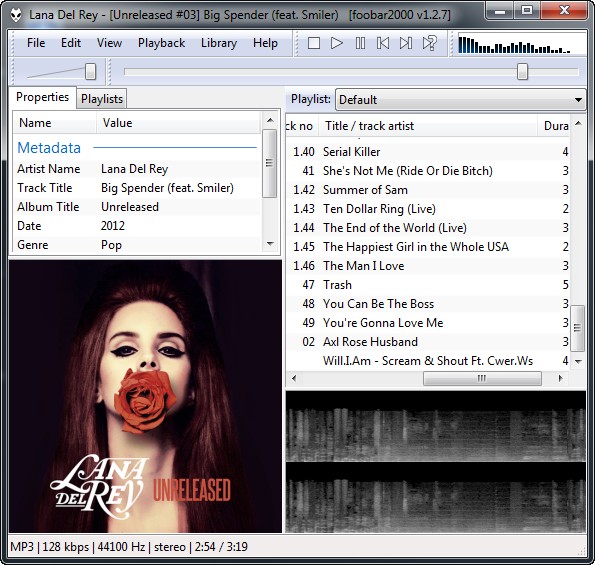Image resolution: width=595 pixels, height=565 pixels.
Task: Click the Lana Del Rey album art
Action: coord(145,396)
